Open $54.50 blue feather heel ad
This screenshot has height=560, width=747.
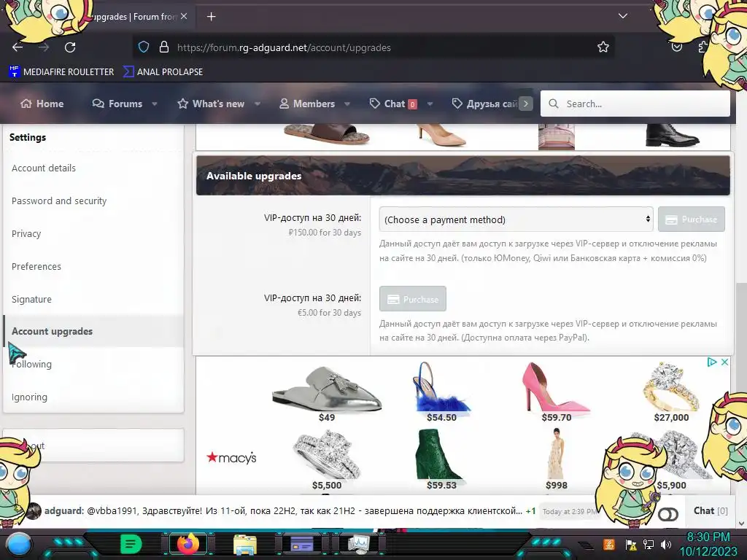[441, 392]
